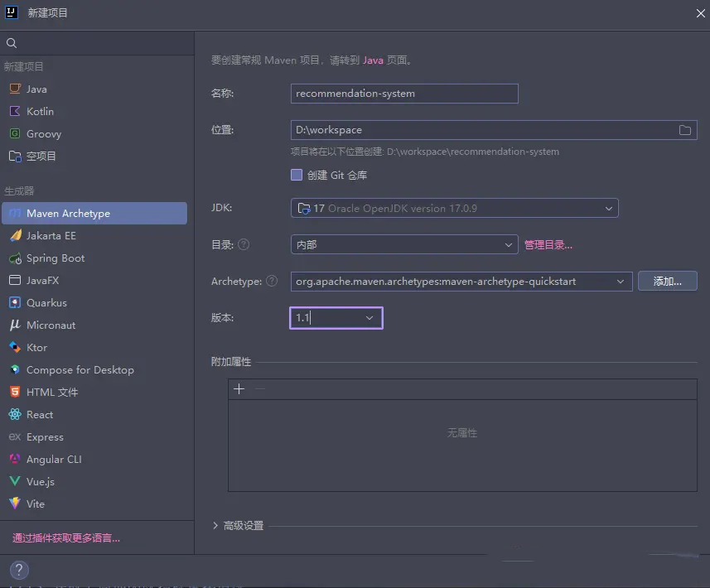Select the Java coffee cup icon
710x588 pixels.
pyautogui.click(x=15, y=89)
